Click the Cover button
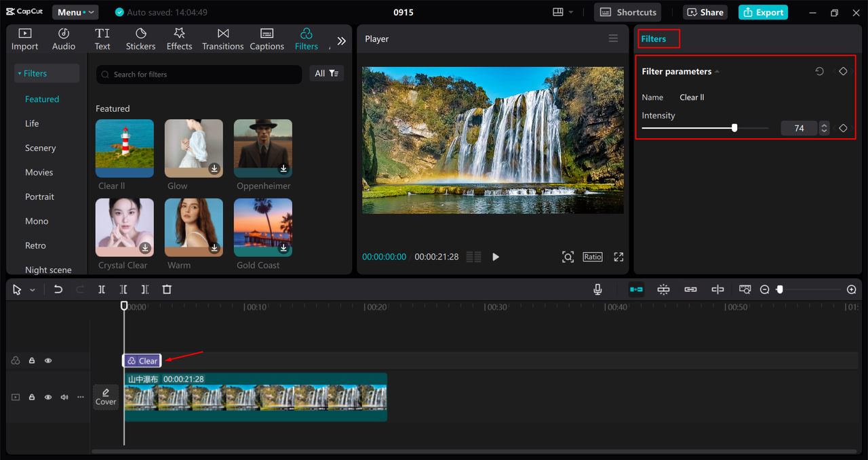Viewport: 868px width, 460px height. pos(106,397)
